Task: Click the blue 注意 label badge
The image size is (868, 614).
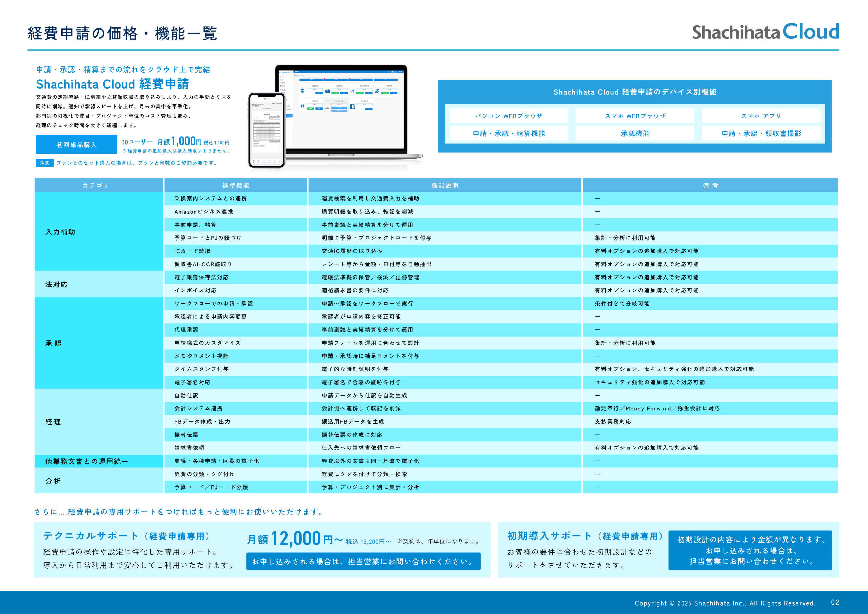Action: (x=45, y=163)
